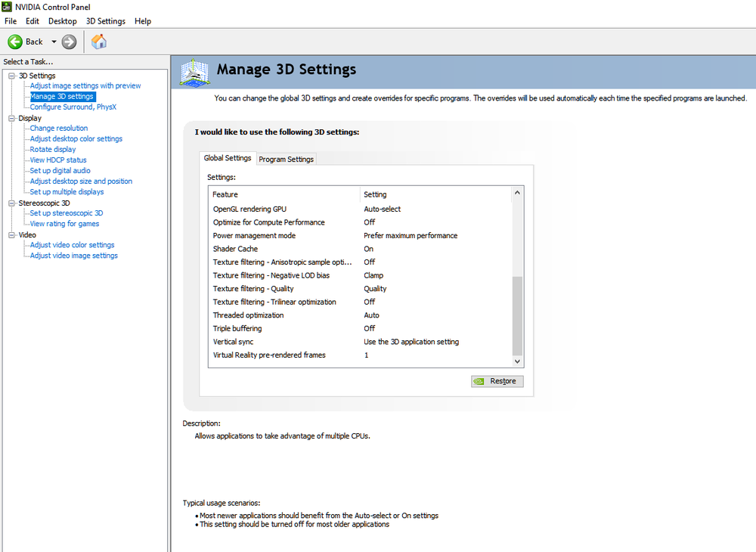Collapse the Display tree node
The image size is (756, 552).
point(11,118)
